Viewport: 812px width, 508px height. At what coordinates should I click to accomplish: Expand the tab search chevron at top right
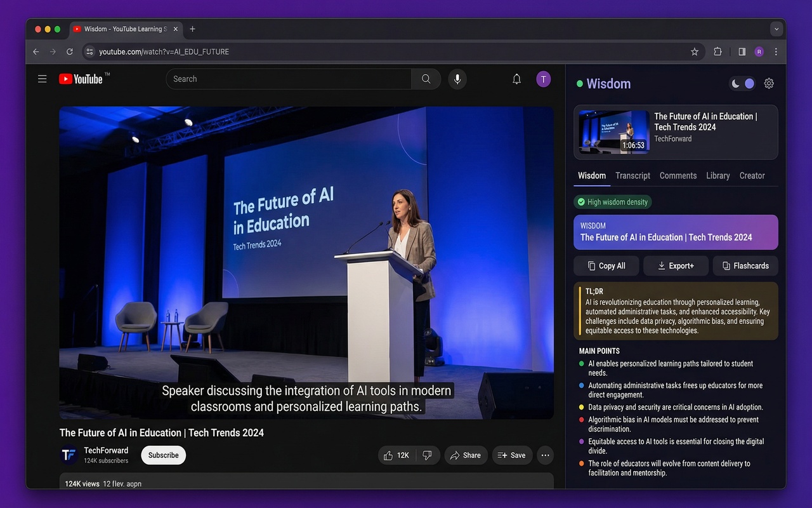[776, 29]
